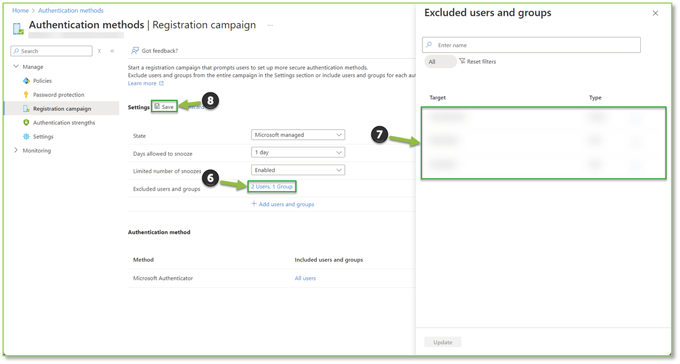
Task: Open the State dropdown
Action: [298, 135]
